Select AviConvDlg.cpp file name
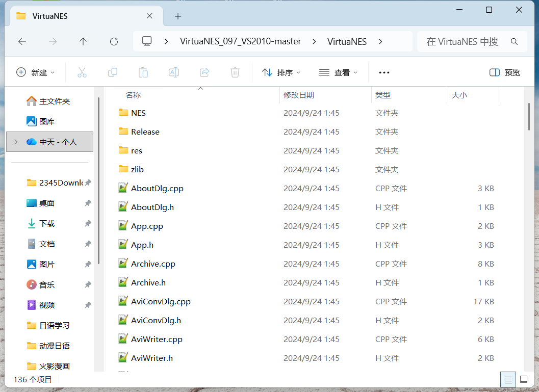The height and width of the screenshot is (392, 539). click(x=161, y=301)
